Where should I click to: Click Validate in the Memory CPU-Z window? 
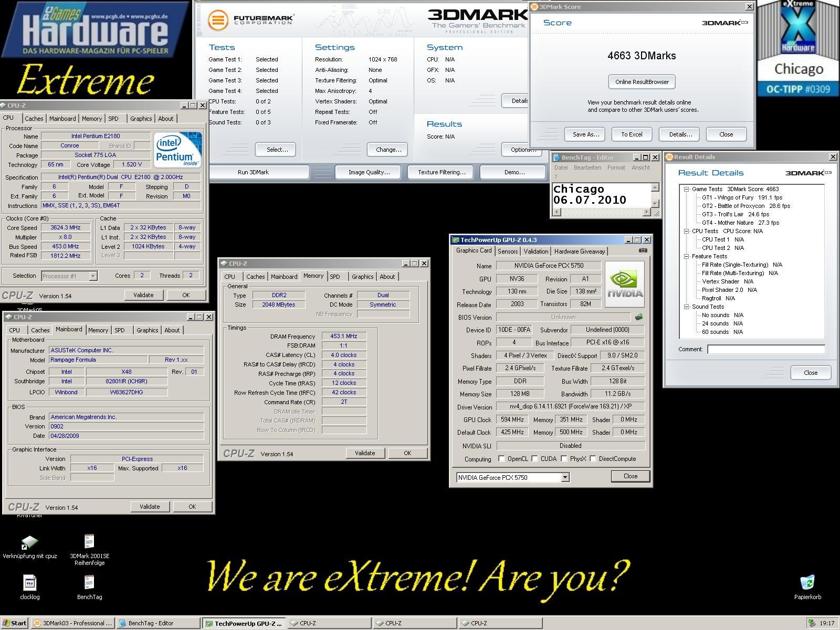coord(365,453)
